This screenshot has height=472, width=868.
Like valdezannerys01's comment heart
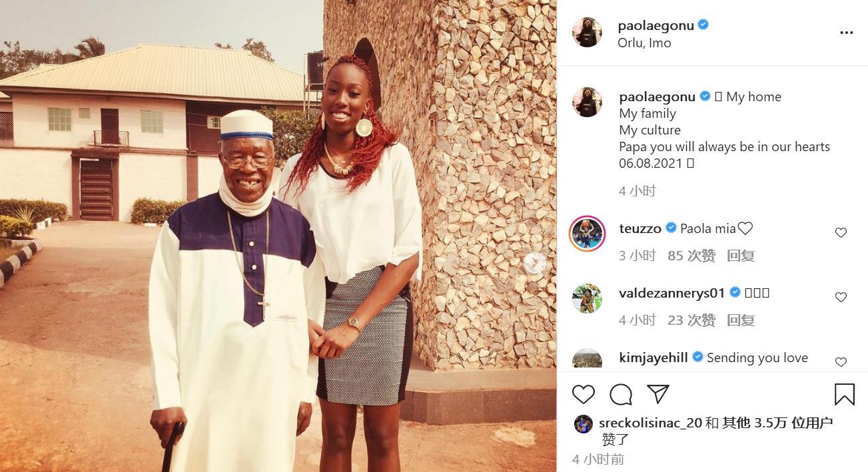841,297
